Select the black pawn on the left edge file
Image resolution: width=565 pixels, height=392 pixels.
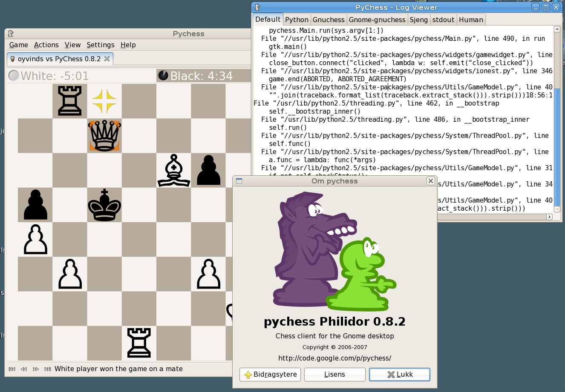click(35, 205)
